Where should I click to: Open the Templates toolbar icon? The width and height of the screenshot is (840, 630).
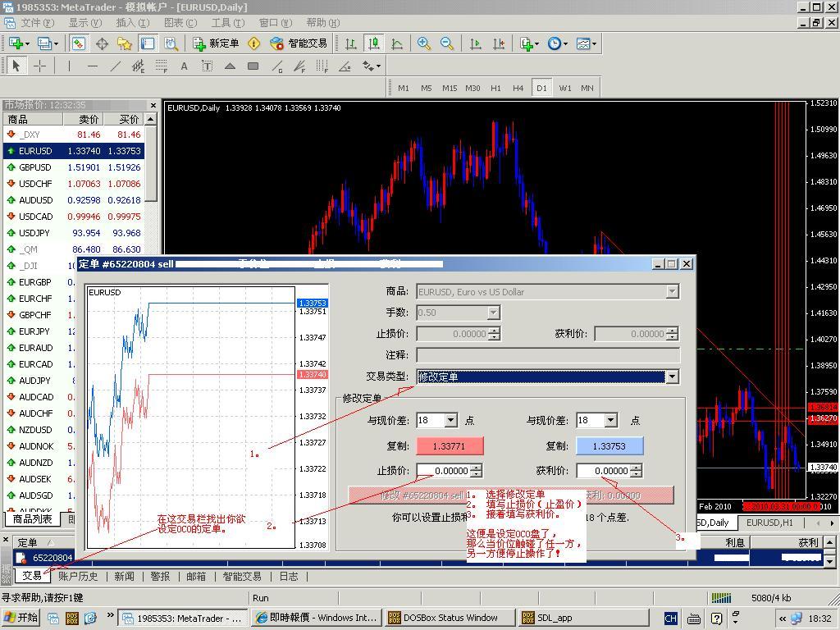pyautogui.click(x=583, y=43)
